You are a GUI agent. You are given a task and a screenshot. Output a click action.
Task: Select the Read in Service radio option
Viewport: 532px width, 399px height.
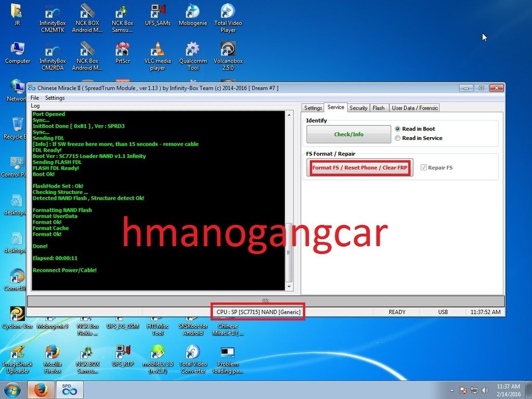[x=398, y=138]
